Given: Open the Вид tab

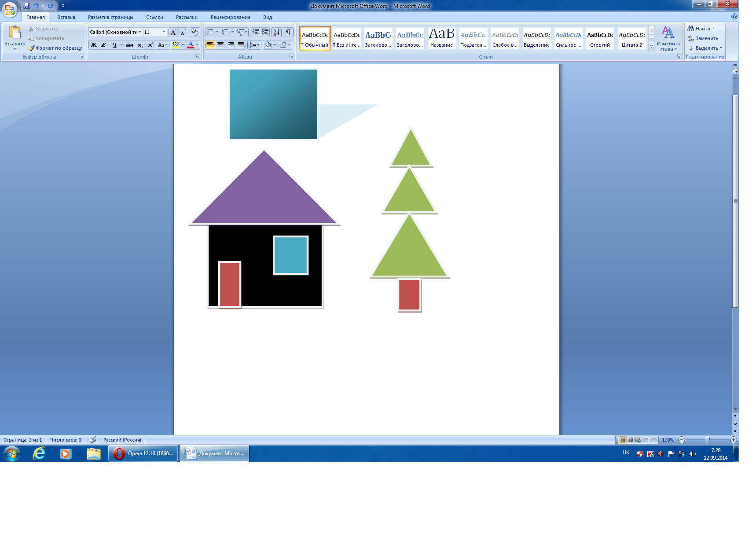Looking at the screenshot, I should click(x=268, y=17).
